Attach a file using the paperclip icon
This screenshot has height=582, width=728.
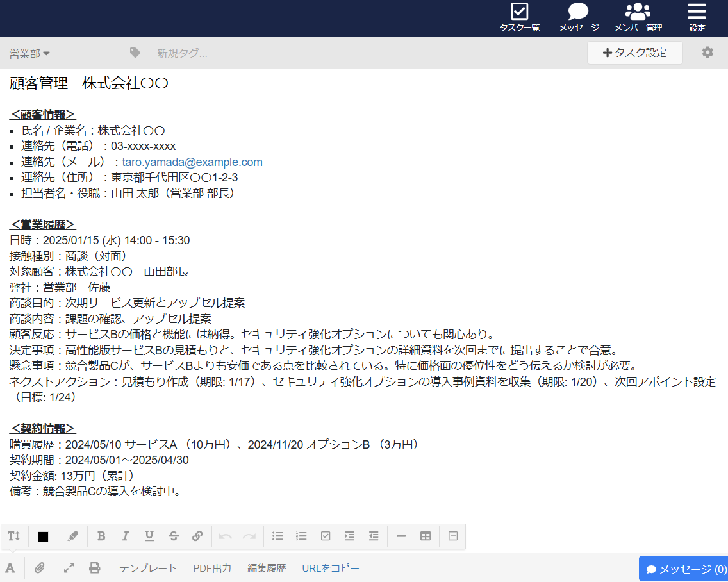[x=40, y=568]
